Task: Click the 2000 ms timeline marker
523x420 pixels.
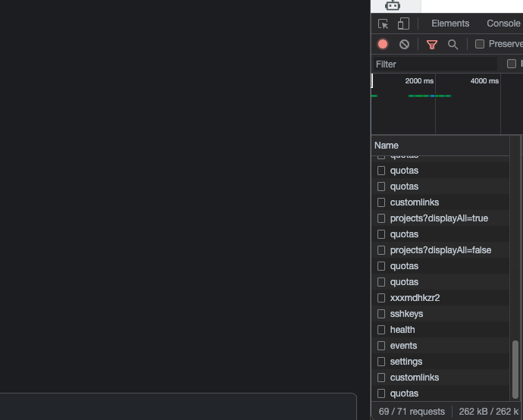Action: (419, 81)
